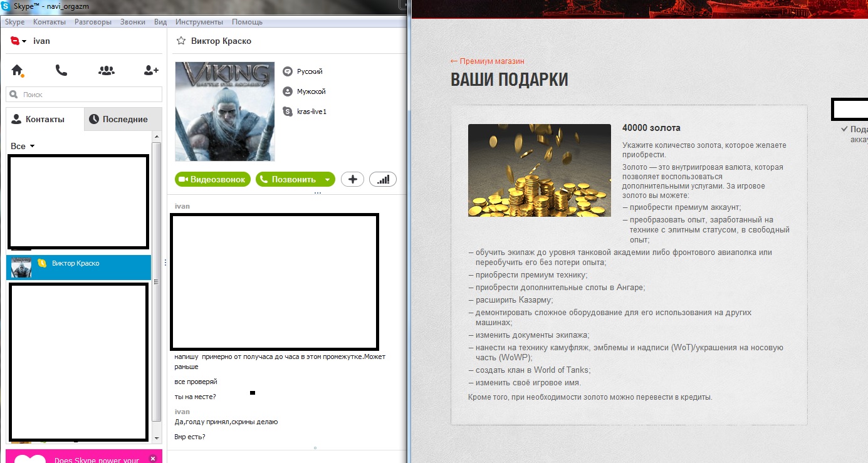Click the status icon next to Виктор Краско

coord(41,263)
